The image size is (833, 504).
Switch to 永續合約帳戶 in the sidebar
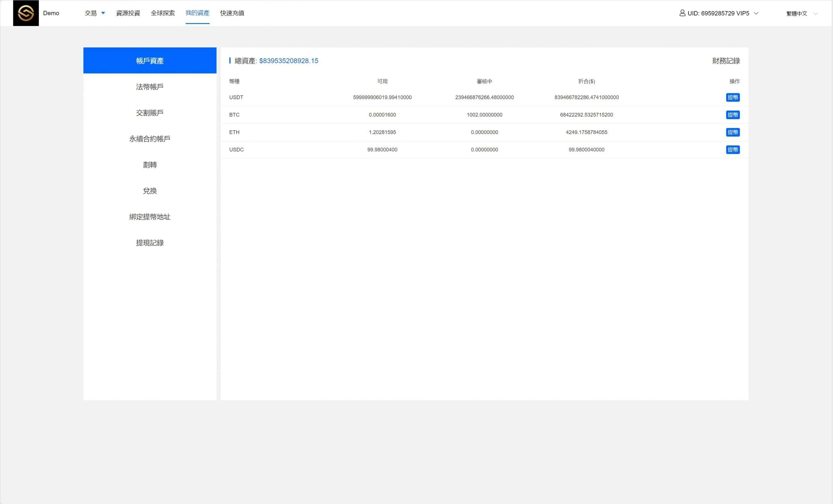150,139
